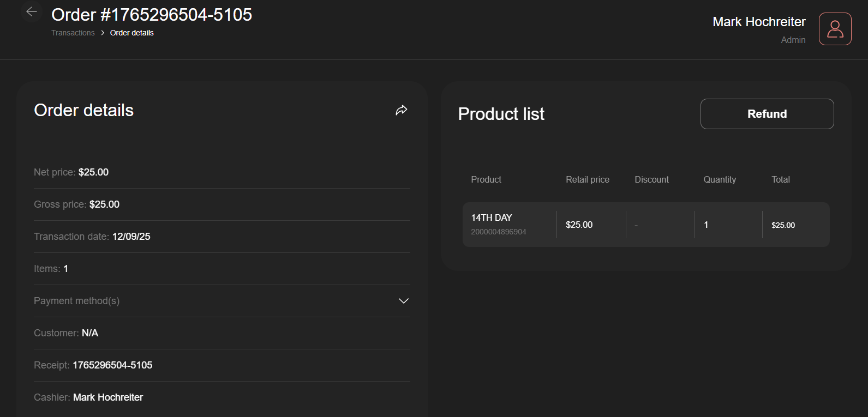Select the Receipt number 1765296504-5105
Image resolution: width=868 pixels, height=417 pixels.
(x=112, y=365)
